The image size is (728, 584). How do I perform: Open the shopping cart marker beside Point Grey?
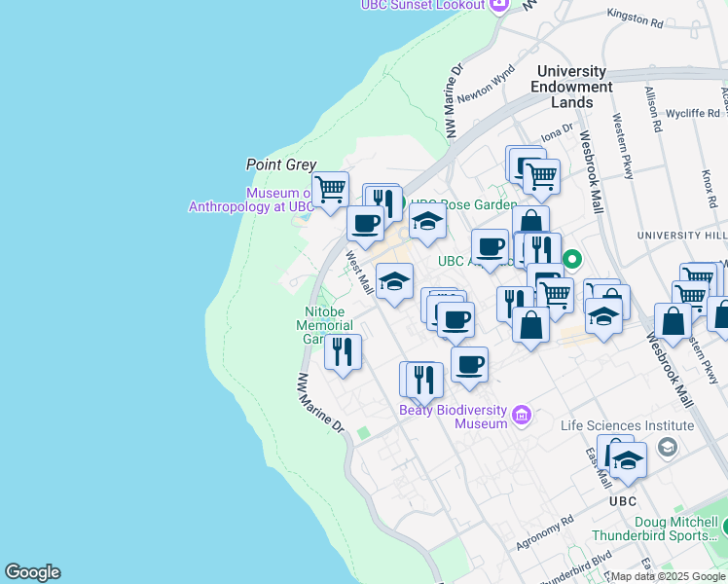pyautogui.click(x=330, y=190)
